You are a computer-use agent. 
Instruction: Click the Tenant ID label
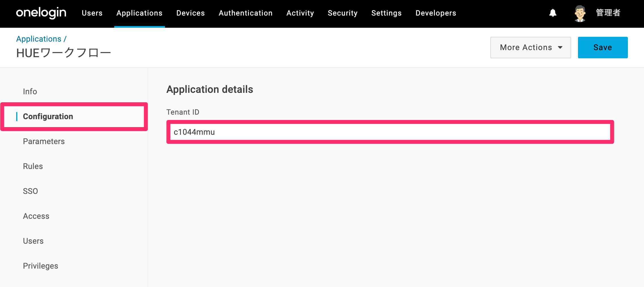183,112
